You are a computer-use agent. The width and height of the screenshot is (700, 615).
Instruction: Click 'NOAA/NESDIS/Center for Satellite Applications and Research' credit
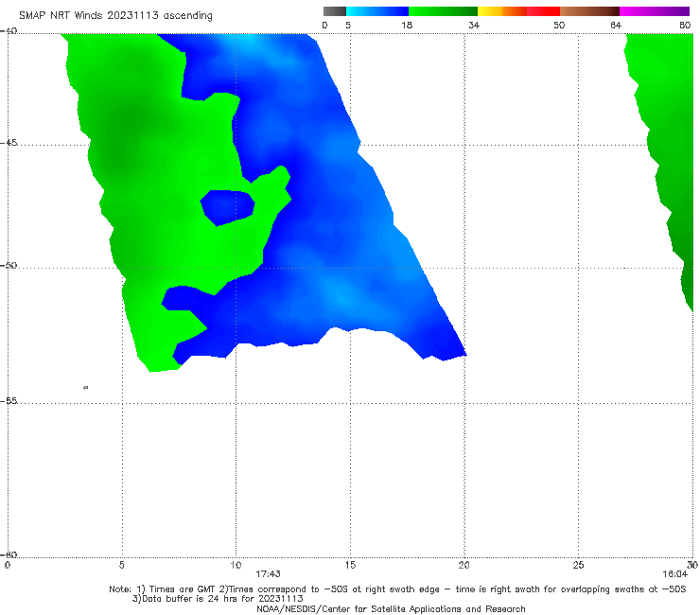pos(391,609)
